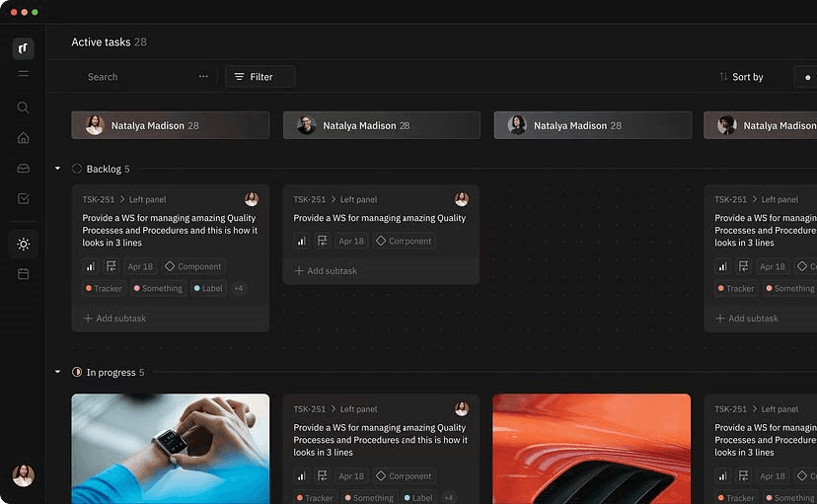Click assignee avatar on second Backlog card
Viewport: 817px width, 504px height.
(x=462, y=199)
